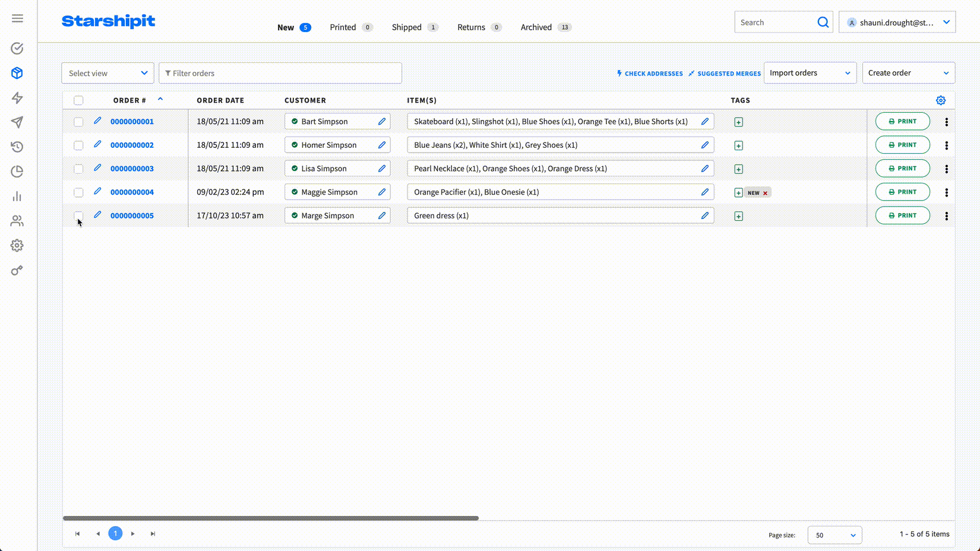
Task: Expand the Create order dropdown
Action: 908,73
